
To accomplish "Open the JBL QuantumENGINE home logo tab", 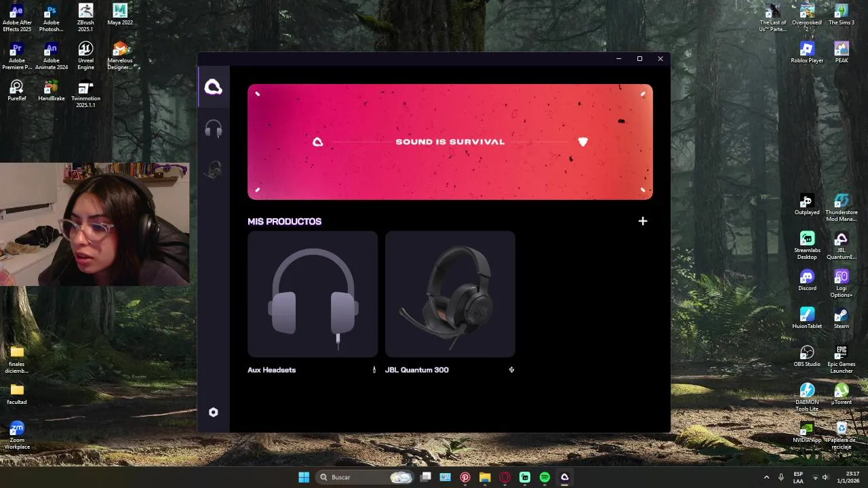I will click(x=214, y=87).
